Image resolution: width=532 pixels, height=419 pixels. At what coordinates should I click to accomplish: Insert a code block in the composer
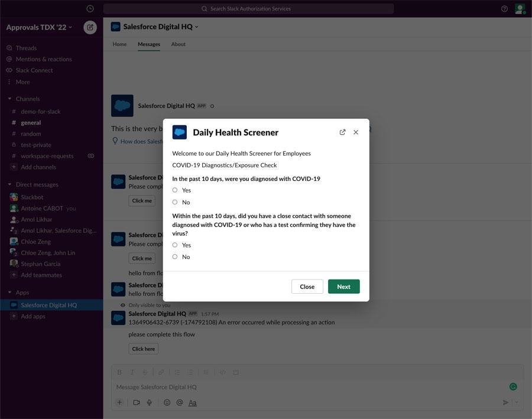[235, 372]
